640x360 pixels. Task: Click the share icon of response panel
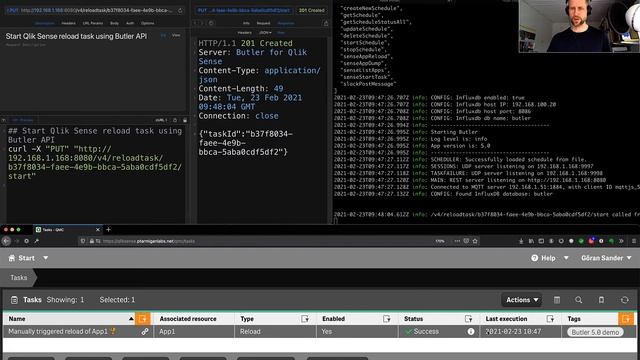(x=326, y=23)
